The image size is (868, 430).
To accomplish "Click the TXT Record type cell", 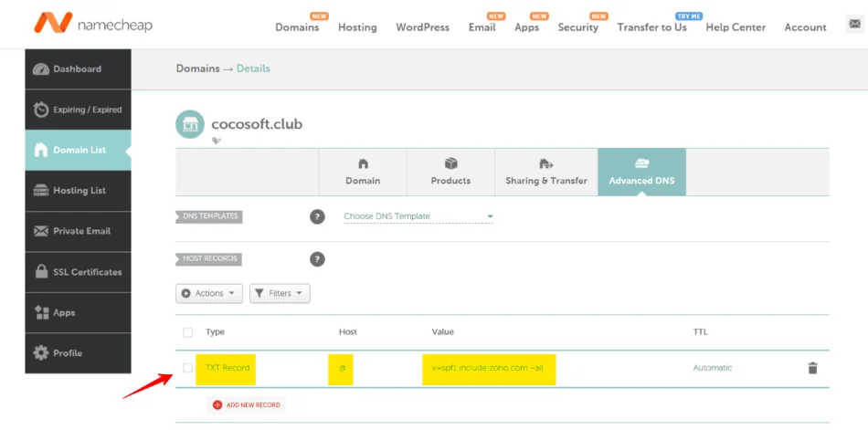I will point(228,368).
